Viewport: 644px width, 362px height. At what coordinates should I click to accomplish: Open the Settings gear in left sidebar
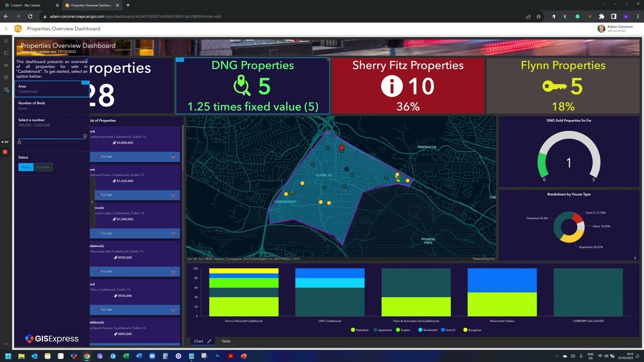6,77
